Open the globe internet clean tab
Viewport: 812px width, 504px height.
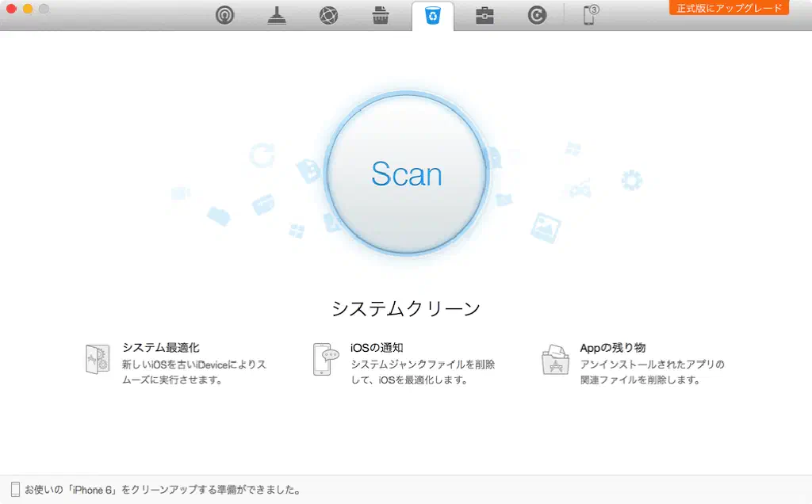(328, 15)
